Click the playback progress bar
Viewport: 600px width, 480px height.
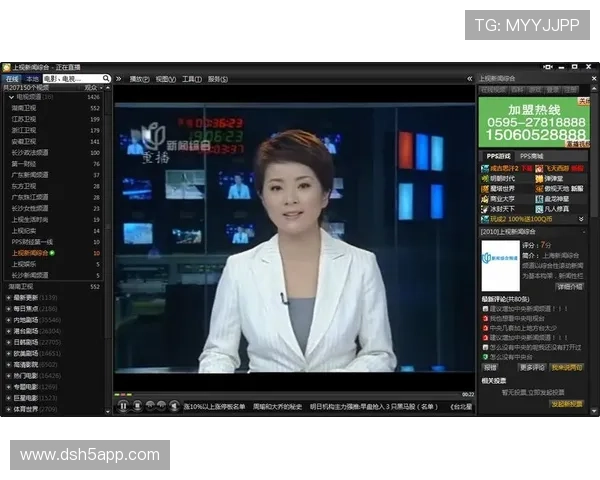coord(287,394)
